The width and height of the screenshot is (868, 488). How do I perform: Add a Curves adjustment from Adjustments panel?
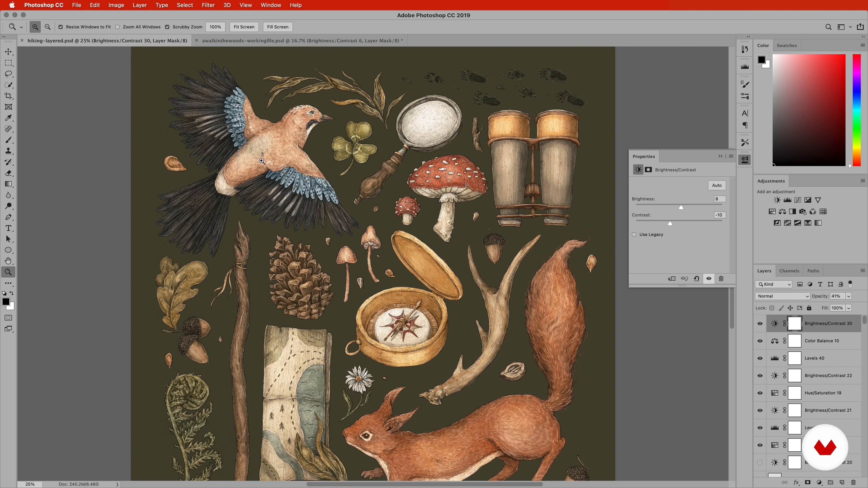(x=797, y=200)
